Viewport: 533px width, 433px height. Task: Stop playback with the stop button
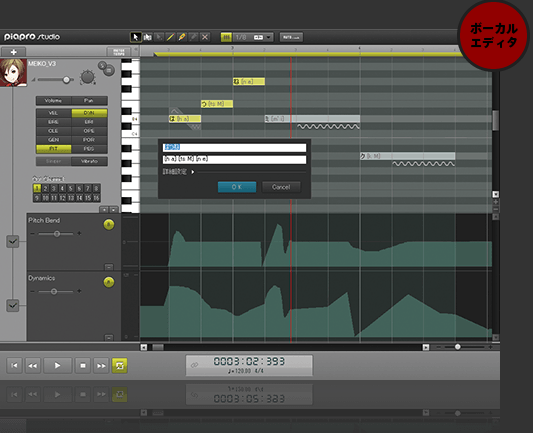point(83,365)
